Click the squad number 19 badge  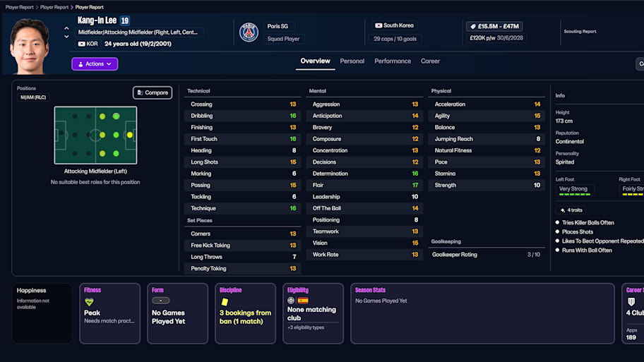click(125, 20)
